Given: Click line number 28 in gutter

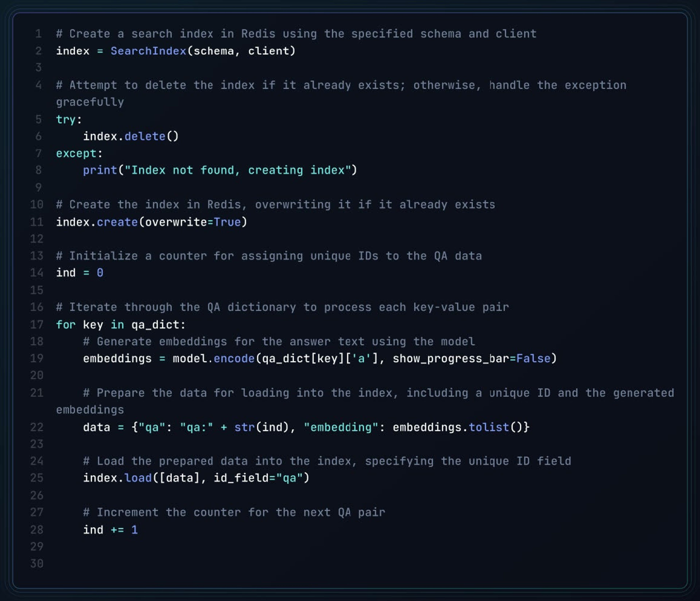Looking at the screenshot, I should tap(37, 530).
